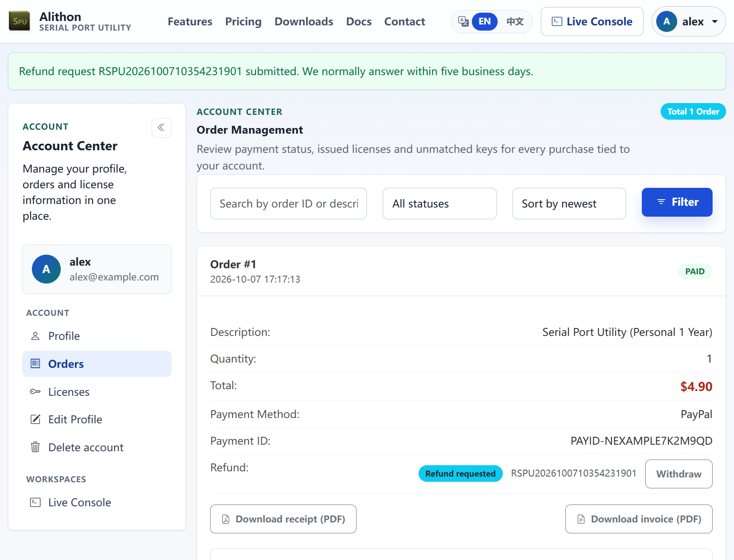Viewport: 734px width, 560px height.
Task: Click the Edit Profile pencil icon
Action: point(35,419)
